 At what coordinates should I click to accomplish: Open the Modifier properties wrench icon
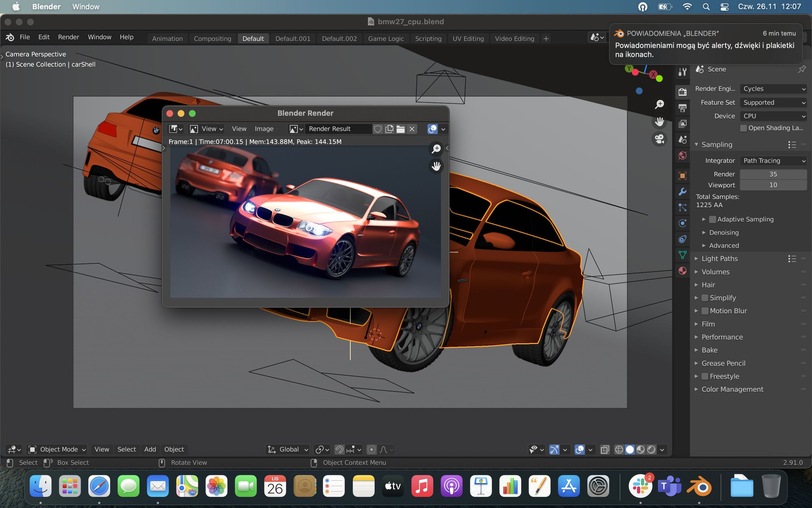pos(683,192)
